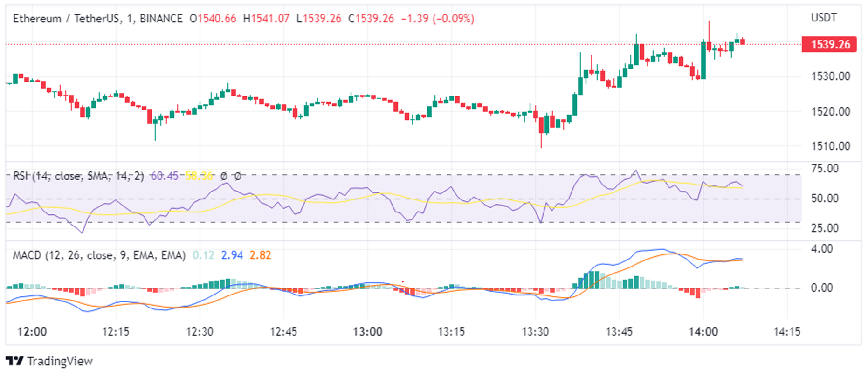Click the 12:00 time axis label
Screen dimensions: 868x370
click(32, 332)
